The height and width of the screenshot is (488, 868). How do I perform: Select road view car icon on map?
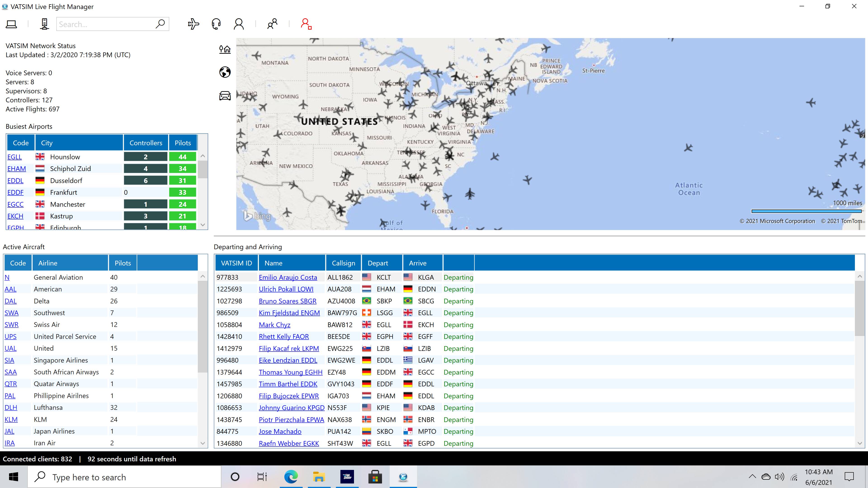point(225,96)
